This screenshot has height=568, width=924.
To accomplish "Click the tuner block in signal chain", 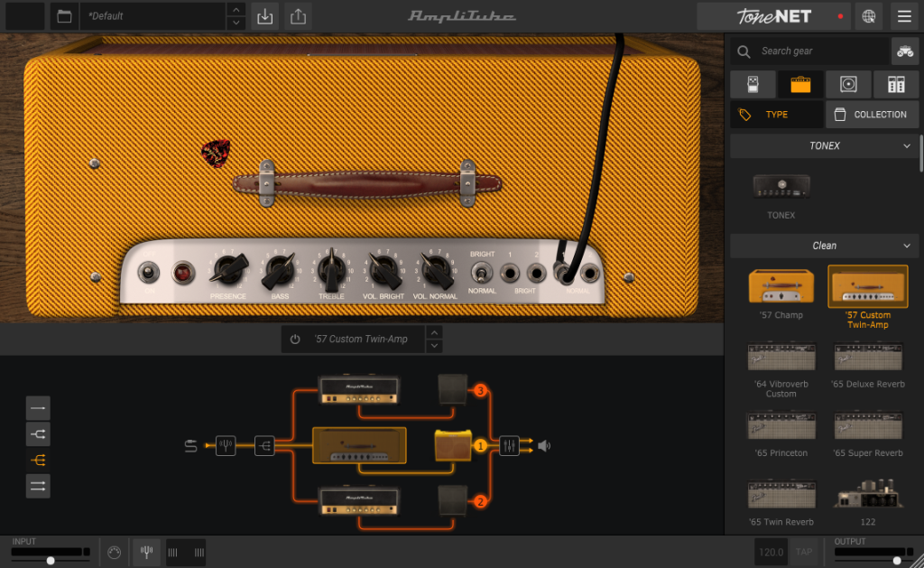I will 226,446.
